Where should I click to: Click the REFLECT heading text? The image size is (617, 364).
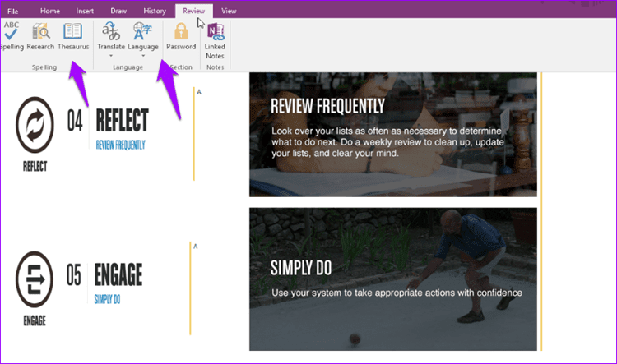[123, 120]
